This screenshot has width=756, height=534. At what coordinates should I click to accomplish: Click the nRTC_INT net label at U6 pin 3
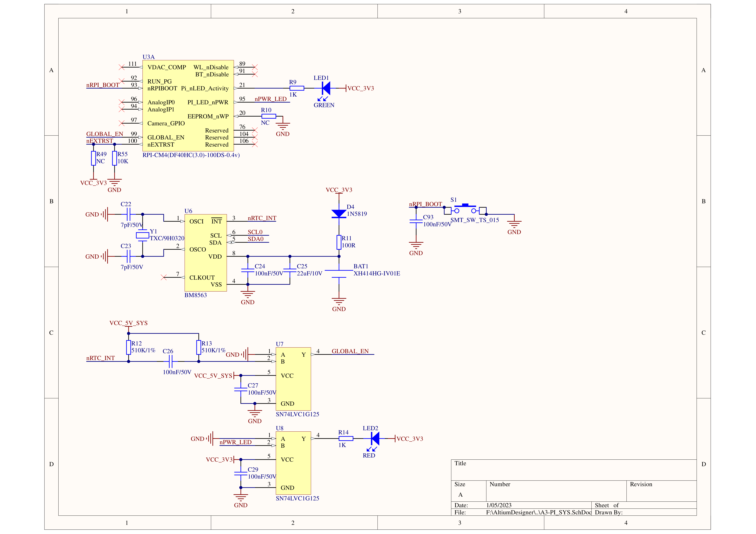point(262,218)
